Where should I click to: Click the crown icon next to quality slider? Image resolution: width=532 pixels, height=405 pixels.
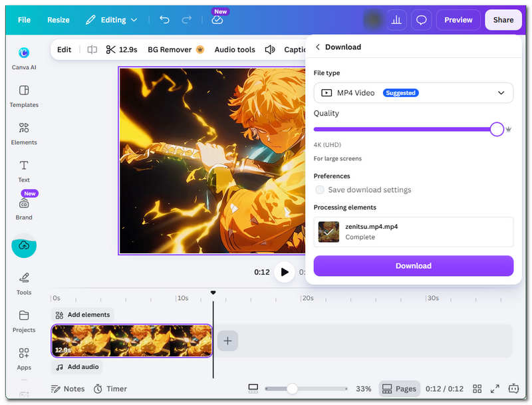coord(508,129)
